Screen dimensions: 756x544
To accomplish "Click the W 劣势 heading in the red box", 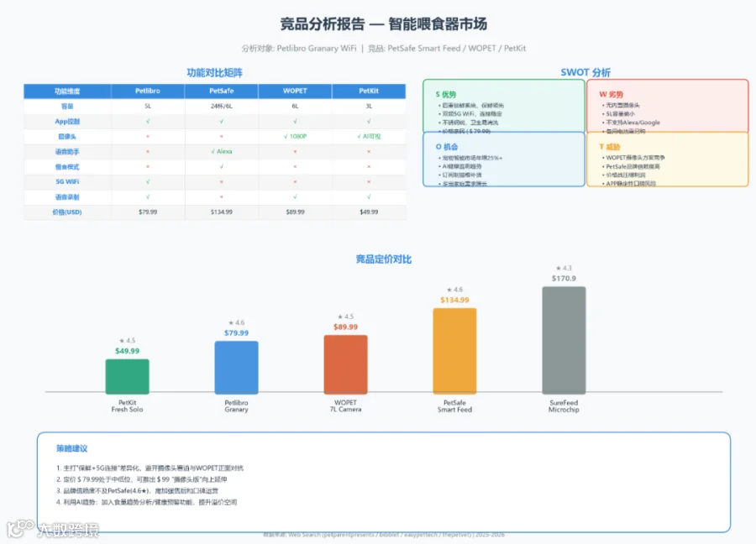I will coord(611,94).
